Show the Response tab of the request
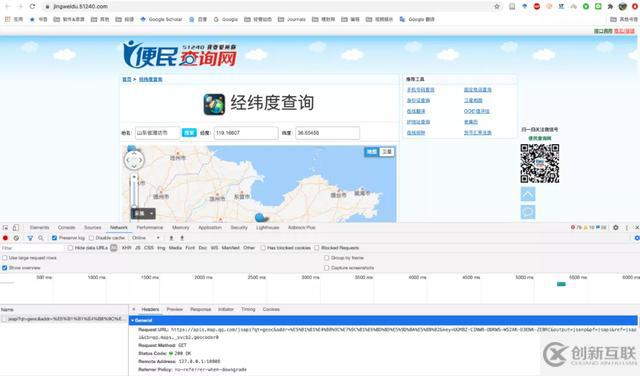 coord(201,309)
